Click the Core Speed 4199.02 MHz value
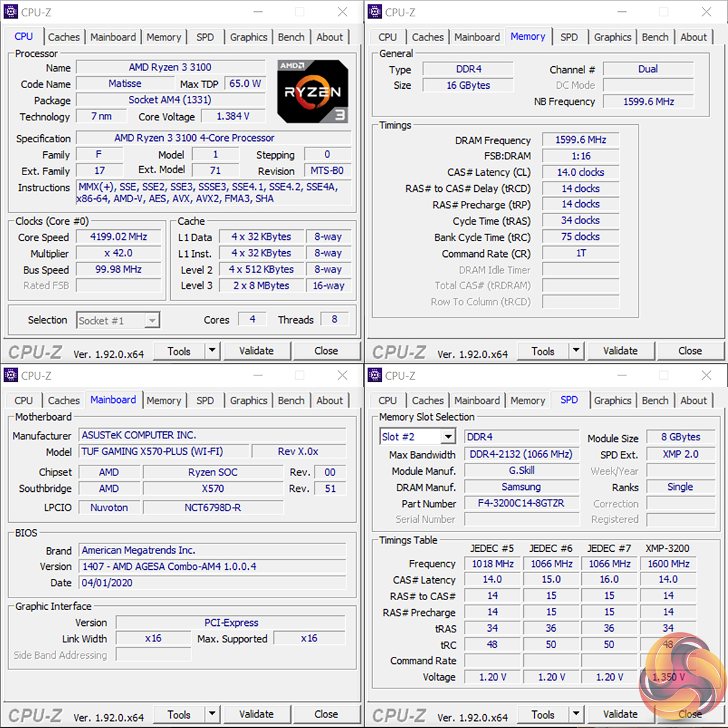 tap(119, 237)
